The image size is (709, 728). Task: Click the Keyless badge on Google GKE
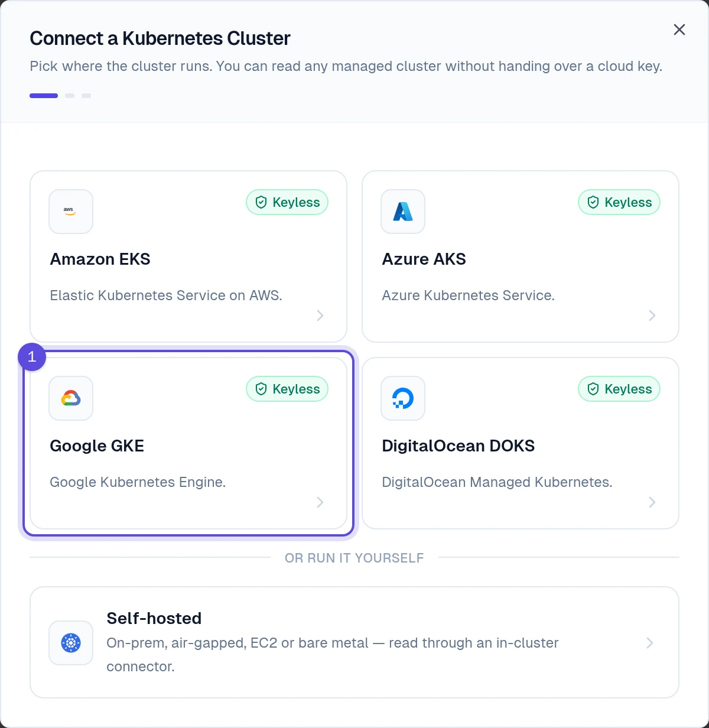pos(287,389)
